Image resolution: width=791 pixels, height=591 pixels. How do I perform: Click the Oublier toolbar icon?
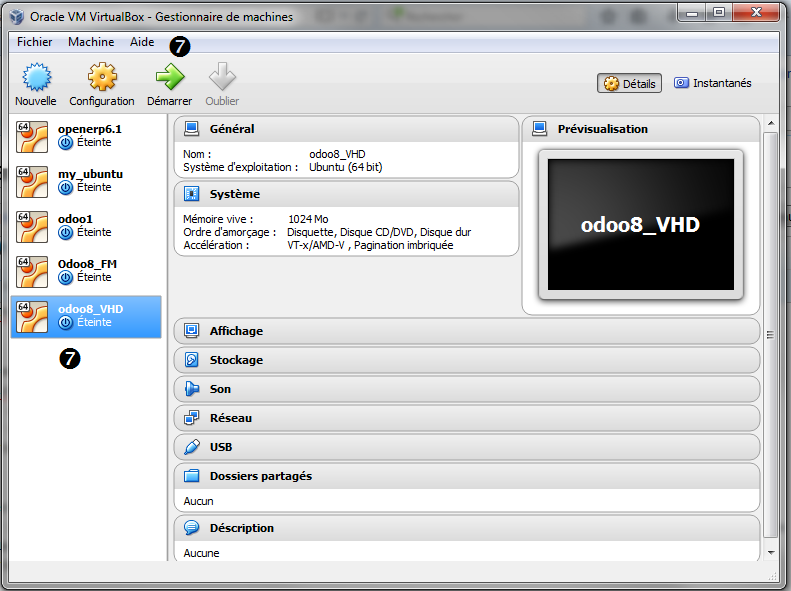point(222,78)
